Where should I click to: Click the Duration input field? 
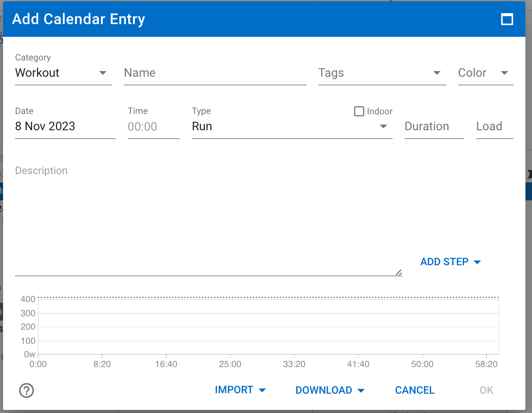[434, 127]
